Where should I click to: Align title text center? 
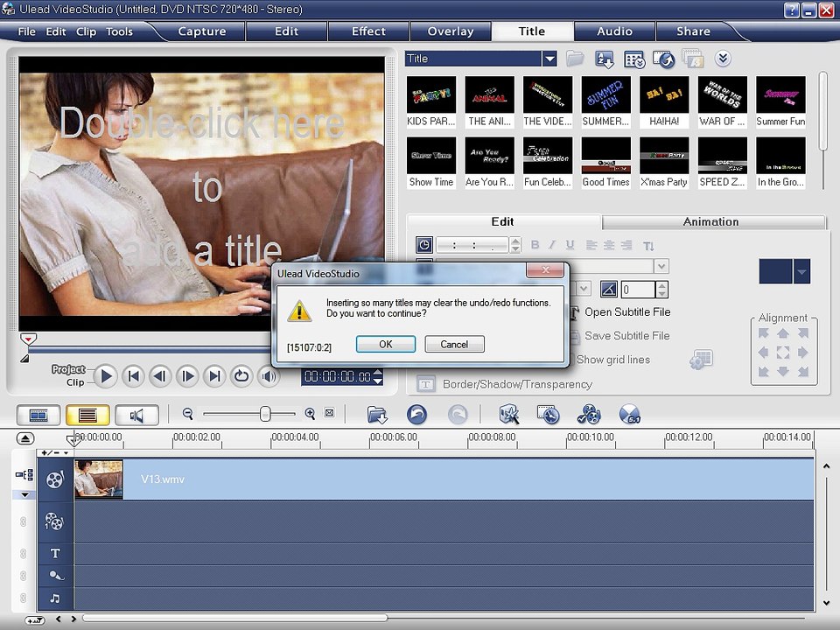609,245
